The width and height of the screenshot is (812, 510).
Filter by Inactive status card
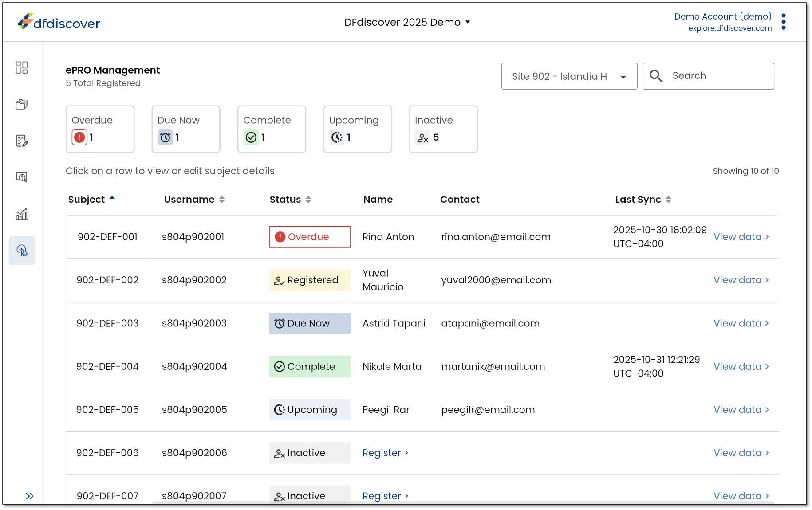(443, 129)
